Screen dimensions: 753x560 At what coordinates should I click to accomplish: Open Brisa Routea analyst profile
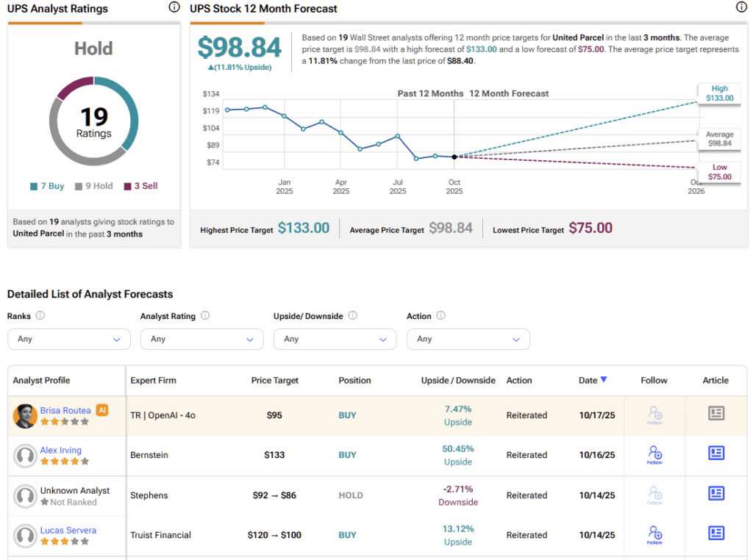click(x=65, y=411)
